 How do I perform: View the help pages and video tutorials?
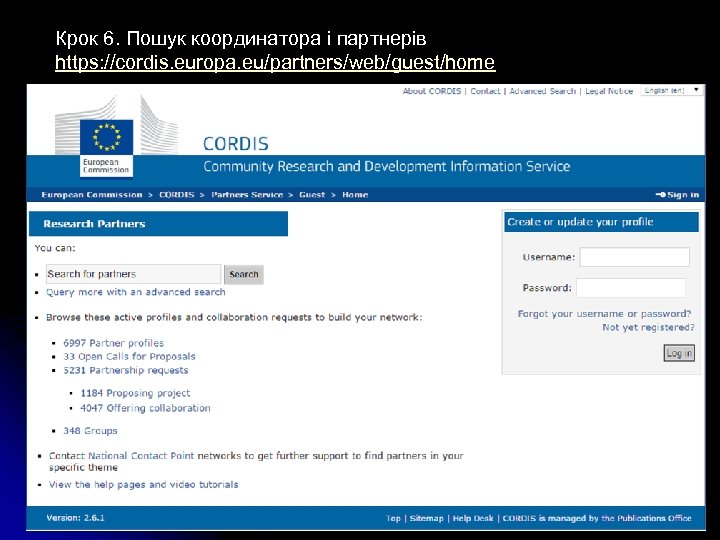(144, 484)
